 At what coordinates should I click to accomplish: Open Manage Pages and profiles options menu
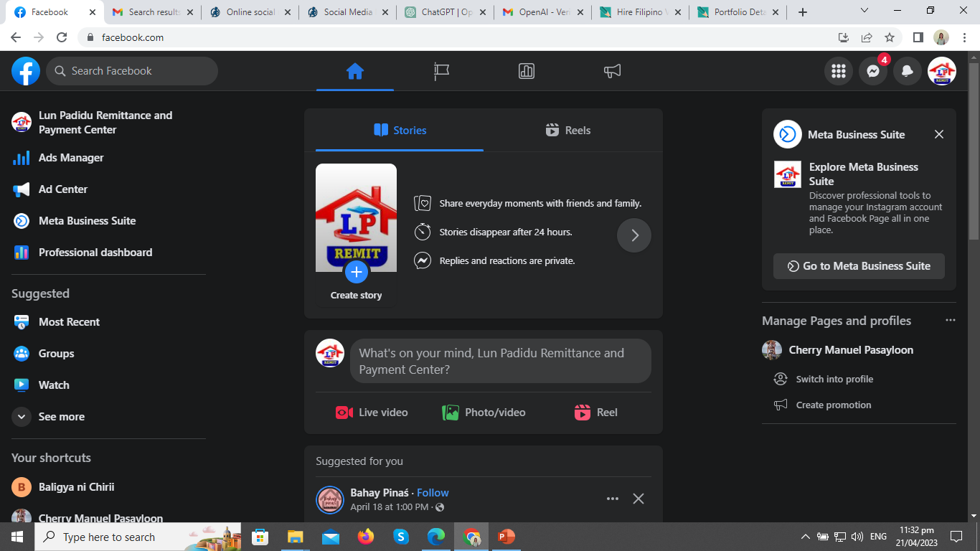click(951, 320)
